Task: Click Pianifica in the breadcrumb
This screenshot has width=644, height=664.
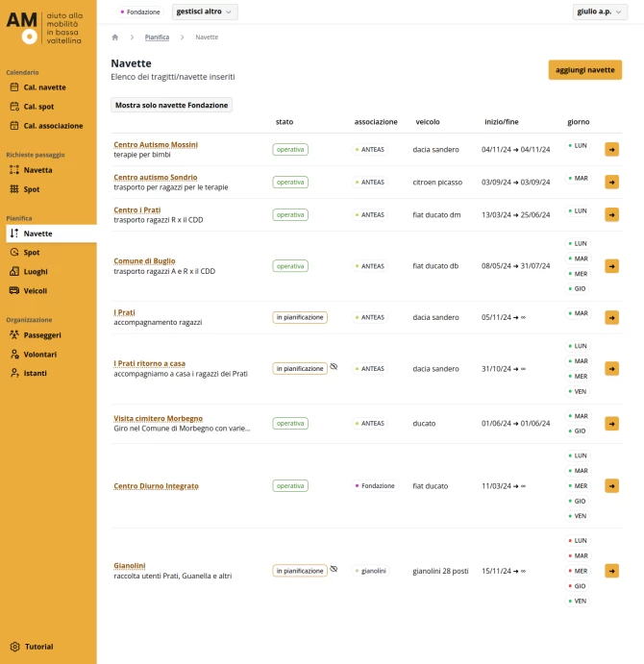Action: click(x=157, y=37)
